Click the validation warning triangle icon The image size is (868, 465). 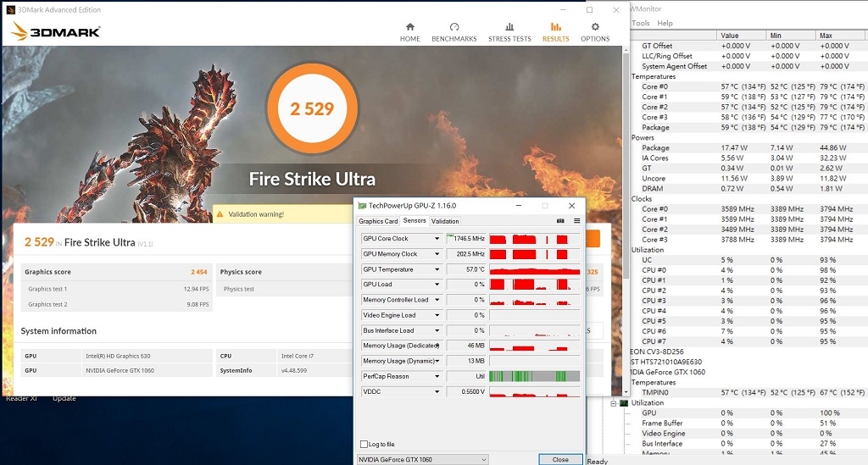(220, 214)
